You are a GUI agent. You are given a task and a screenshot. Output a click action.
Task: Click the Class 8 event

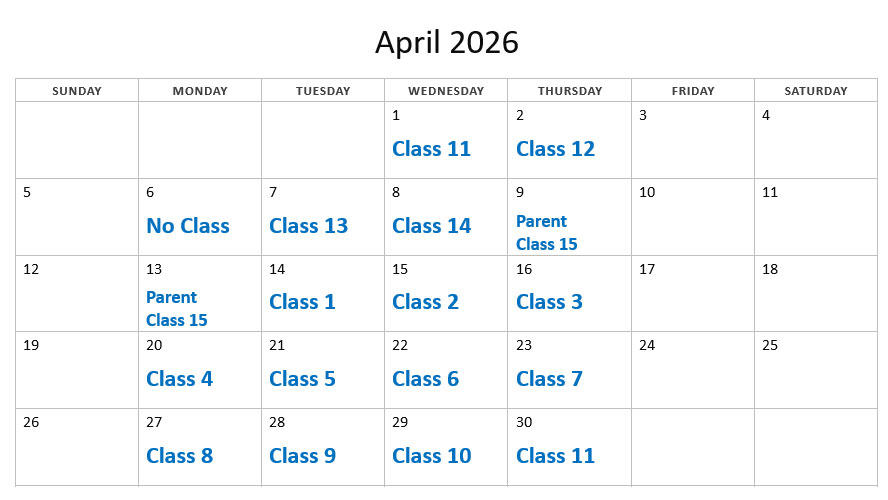[x=179, y=456]
